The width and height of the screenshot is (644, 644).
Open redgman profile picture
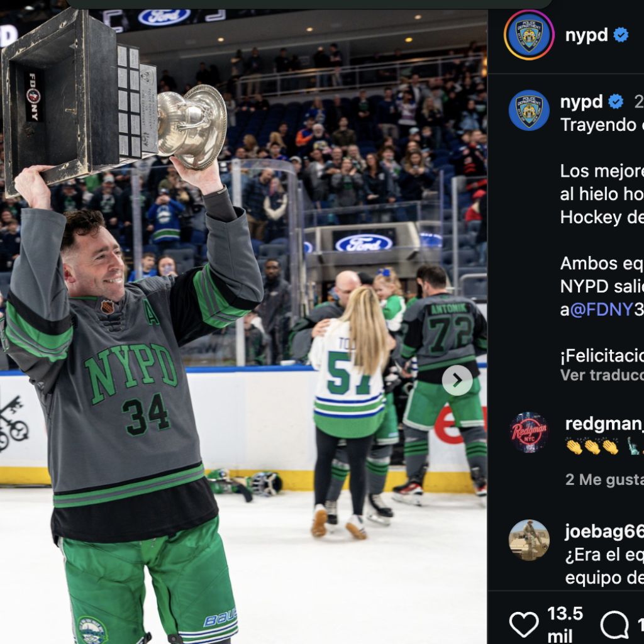[x=529, y=432]
